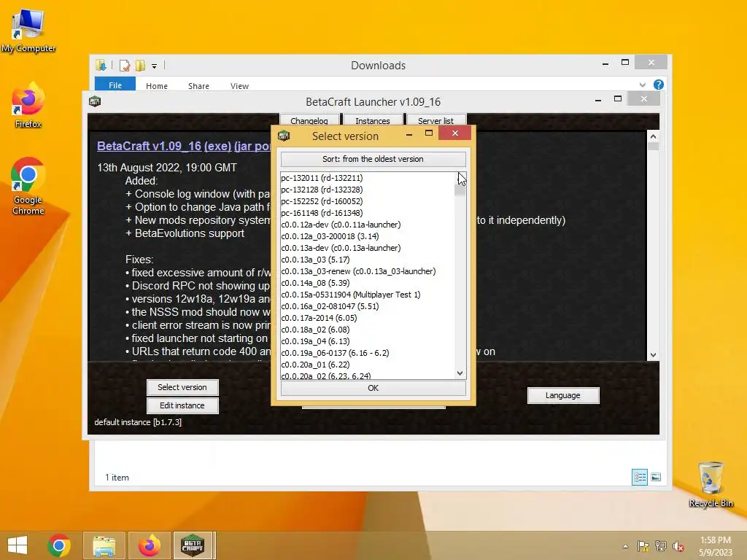The height and width of the screenshot is (560, 747).
Task: Open the Changelog tab in BetaCraft
Action: (x=309, y=120)
